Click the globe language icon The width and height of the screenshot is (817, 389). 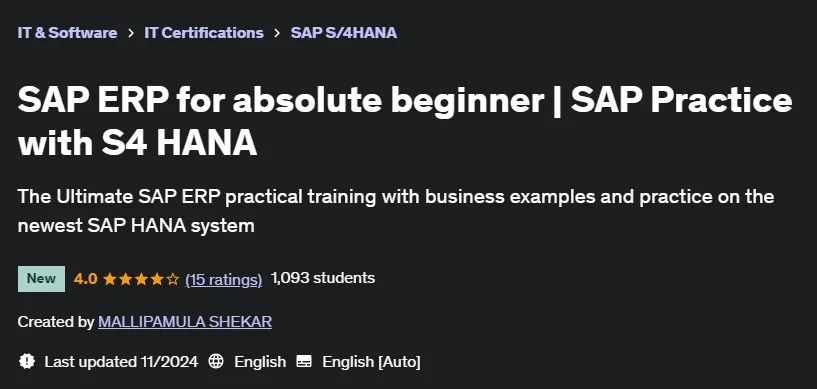(x=216, y=361)
